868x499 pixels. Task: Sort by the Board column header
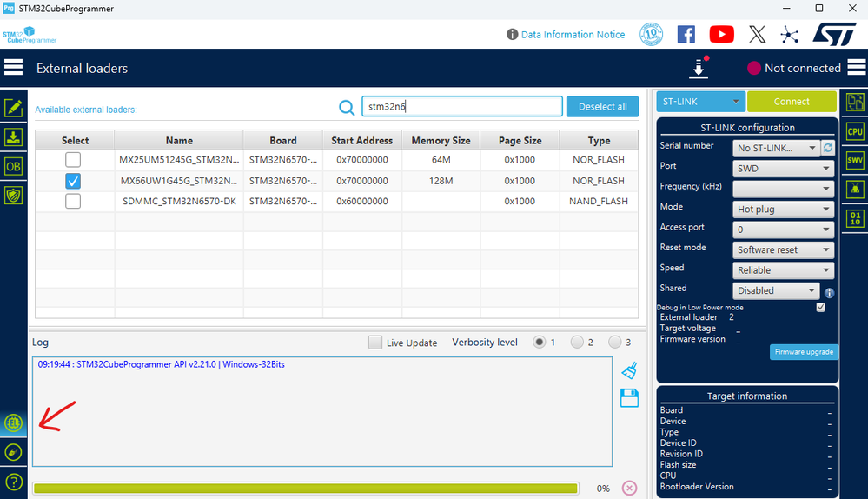tap(283, 140)
